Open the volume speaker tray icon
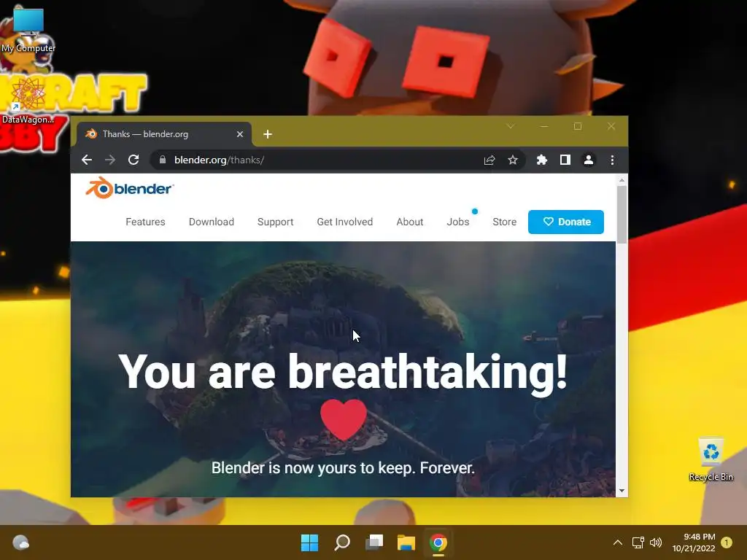The image size is (747, 560). [x=656, y=542]
